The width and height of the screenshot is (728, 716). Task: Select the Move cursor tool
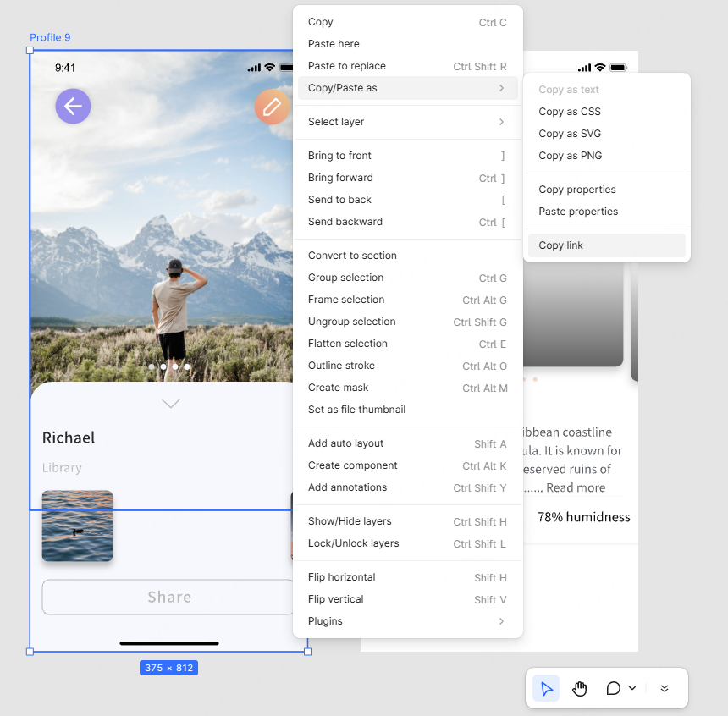546,688
